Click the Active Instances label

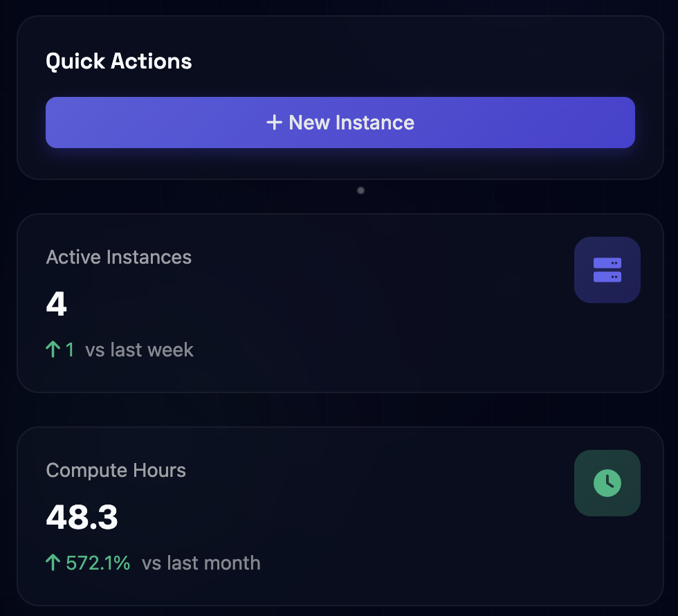pyautogui.click(x=118, y=257)
